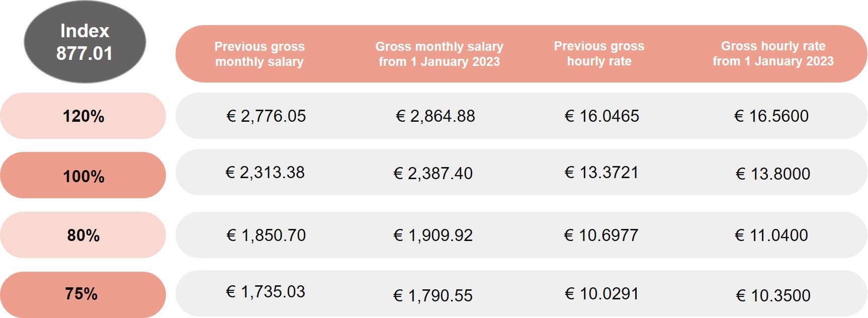The width and height of the screenshot is (868, 318).
Task: Select Gross hourly rate from 1 January 2023 header
Action: tap(773, 54)
